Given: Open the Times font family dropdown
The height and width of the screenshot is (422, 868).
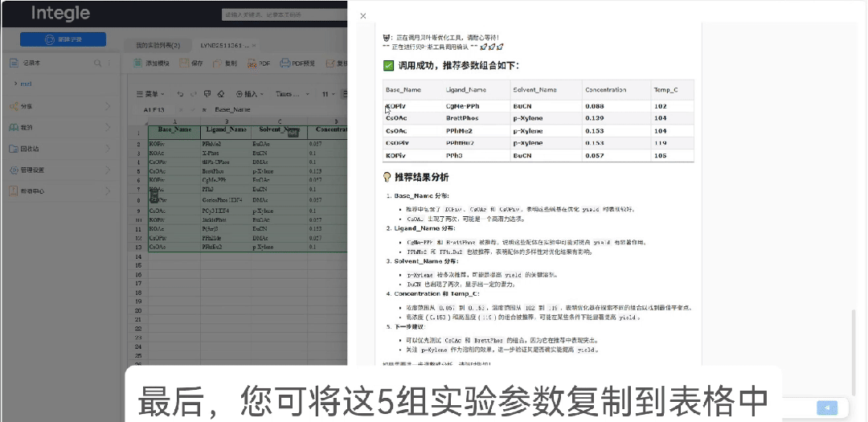Looking at the screenshot, I should click(x=292, y=94).
